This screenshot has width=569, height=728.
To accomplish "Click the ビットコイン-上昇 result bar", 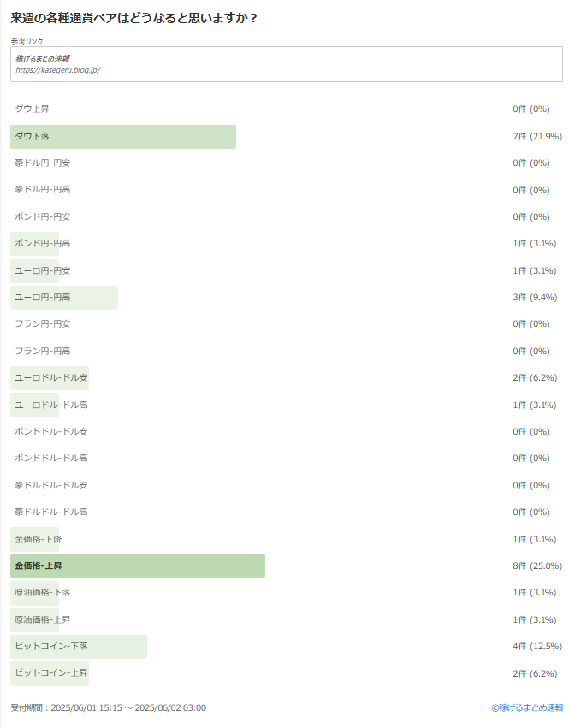I will click(x=50, y=673).
